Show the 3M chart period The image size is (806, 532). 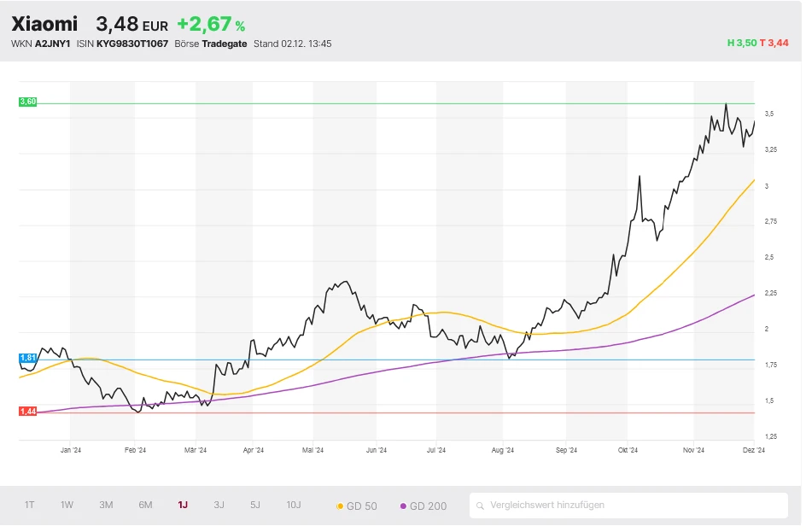[106, 505]
